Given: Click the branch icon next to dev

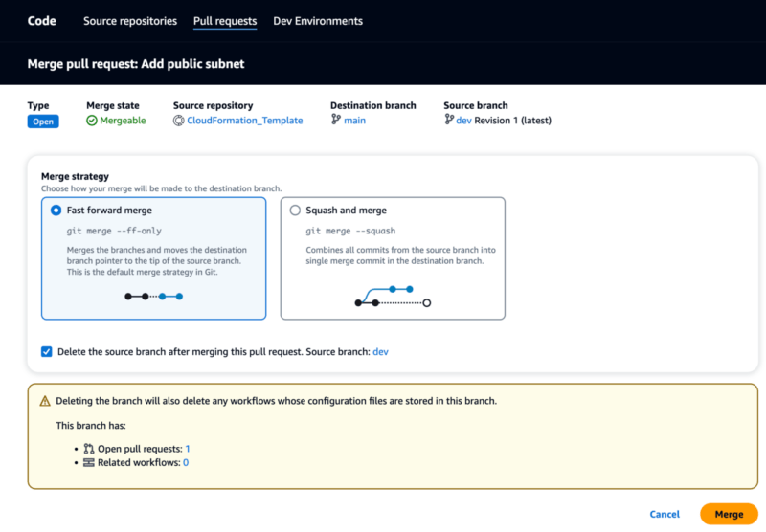Looking at the screenshot, I should click(x=449, y=120).
